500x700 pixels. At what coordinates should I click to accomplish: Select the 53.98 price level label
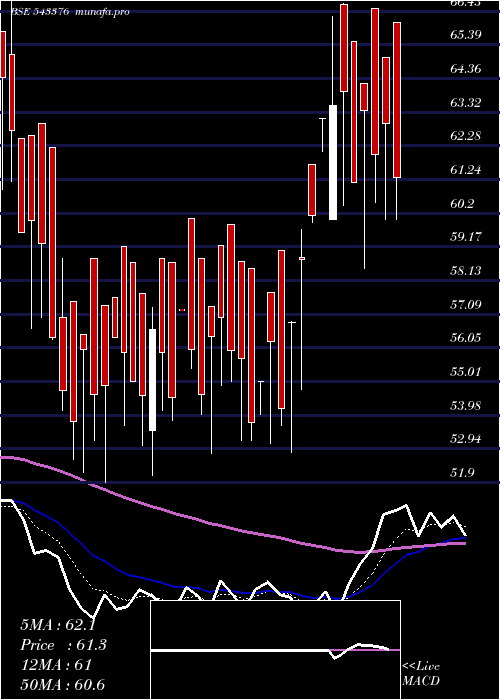click(x=466, y=406)
